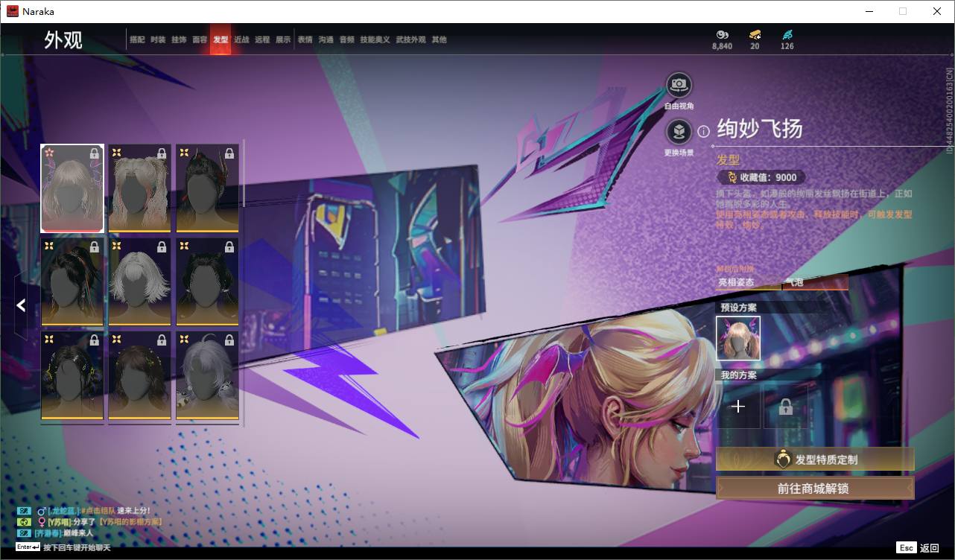Click the 收藏值 collection value icon
955x560 pixels.
732,178
